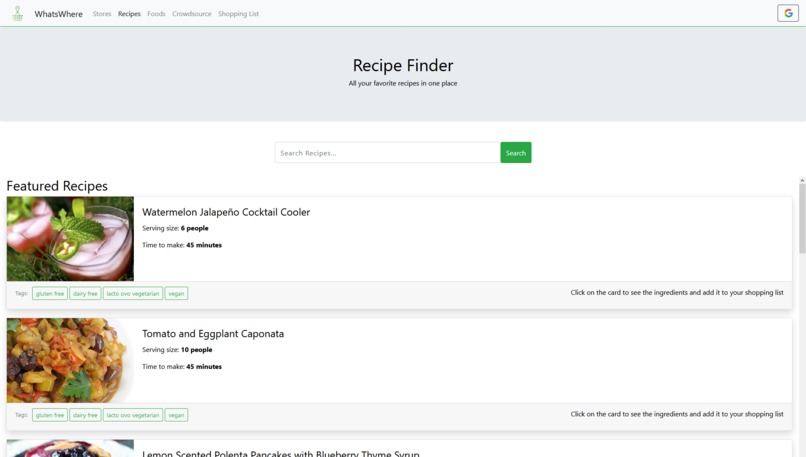Click vegan tag on Caponata card
The width and height of the screenshot is (806, 457).
[176, 415]
